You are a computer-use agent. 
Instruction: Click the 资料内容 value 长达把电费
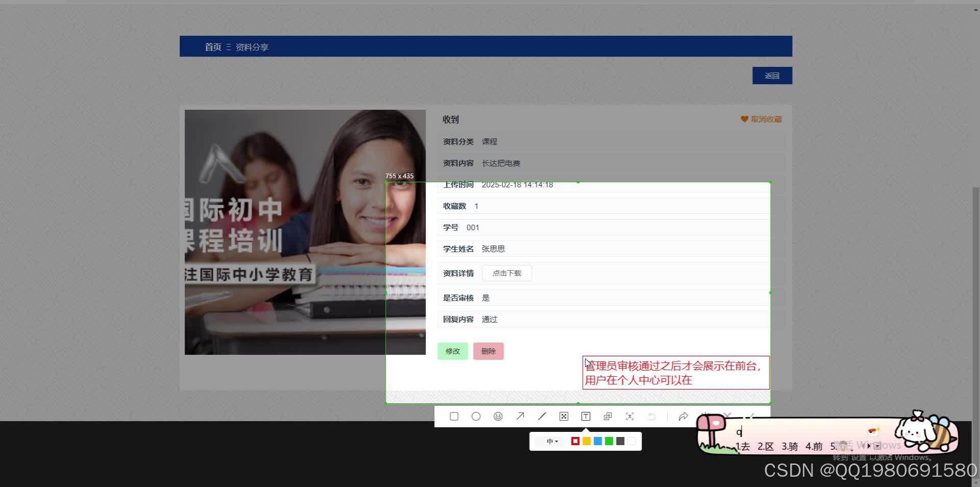[501, 163]
